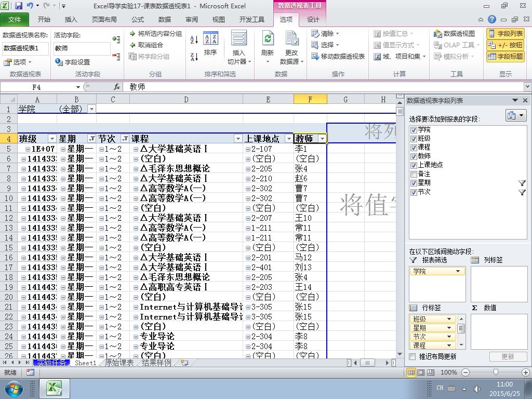Screen dimensions: 532x399
Task: Click 移动数据透视表 move pivot table
Action: (x=338, y=56)
